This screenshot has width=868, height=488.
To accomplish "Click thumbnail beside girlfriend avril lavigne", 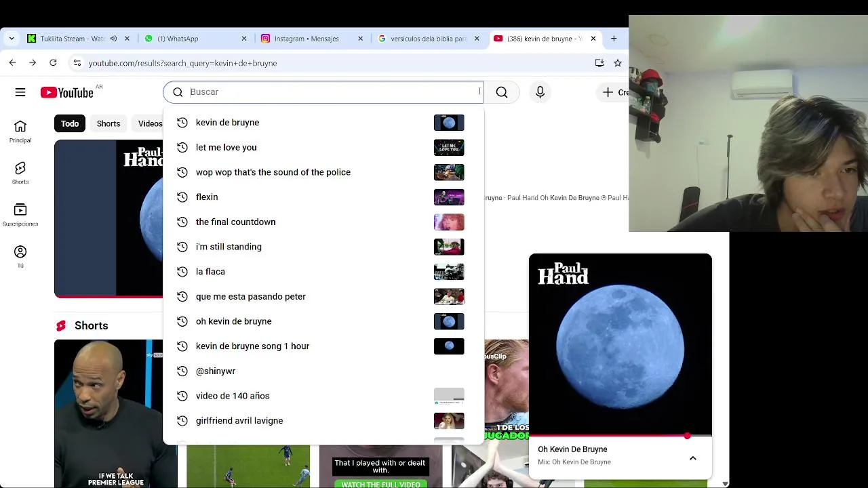I will pos(449,421).
